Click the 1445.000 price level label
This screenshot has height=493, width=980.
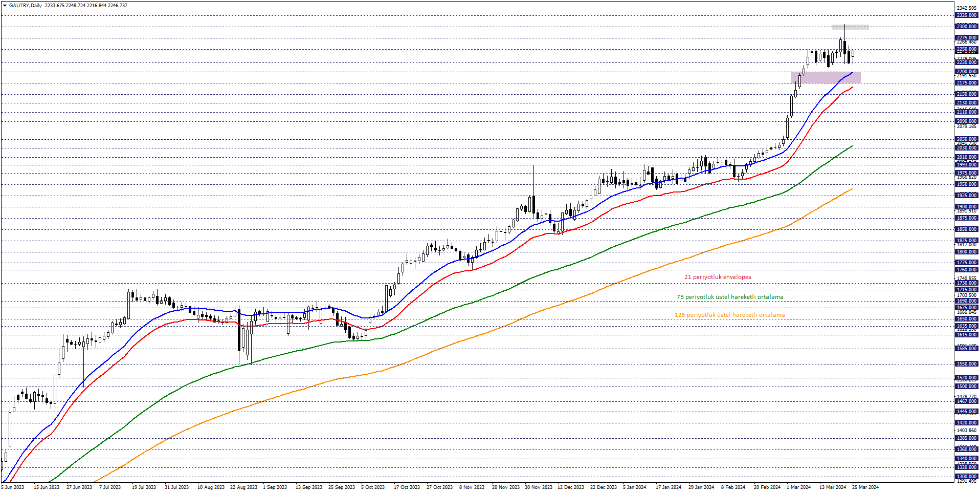pos(966,412)
